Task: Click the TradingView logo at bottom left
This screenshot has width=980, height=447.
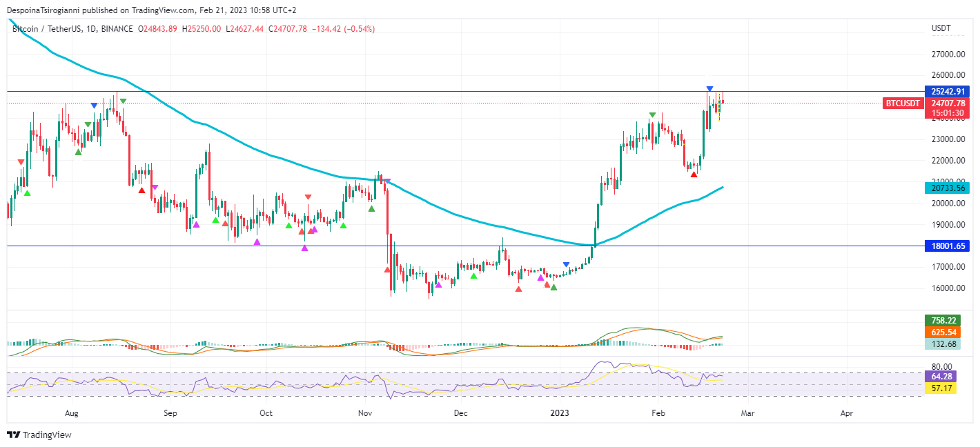Action: [39, 435]
